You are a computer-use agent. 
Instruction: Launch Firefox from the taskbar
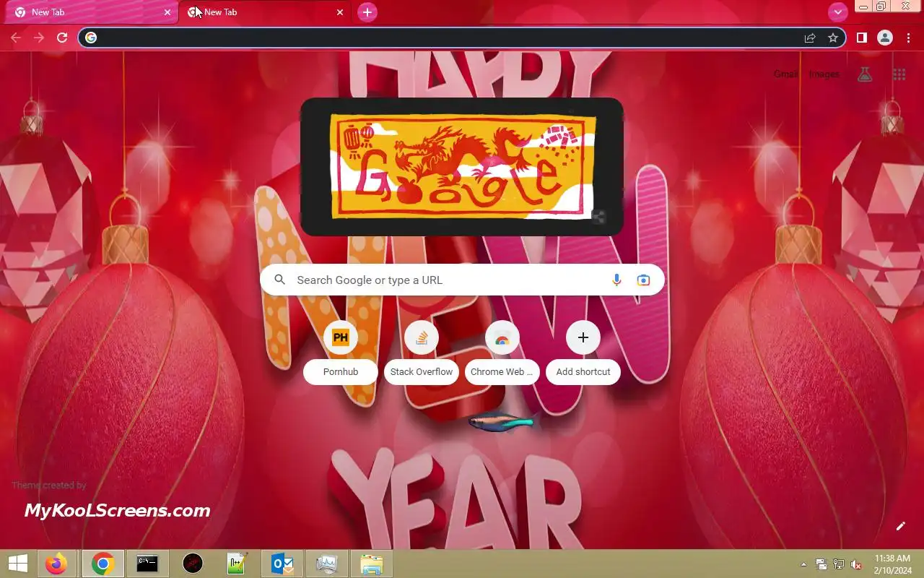tap(56, 564)
